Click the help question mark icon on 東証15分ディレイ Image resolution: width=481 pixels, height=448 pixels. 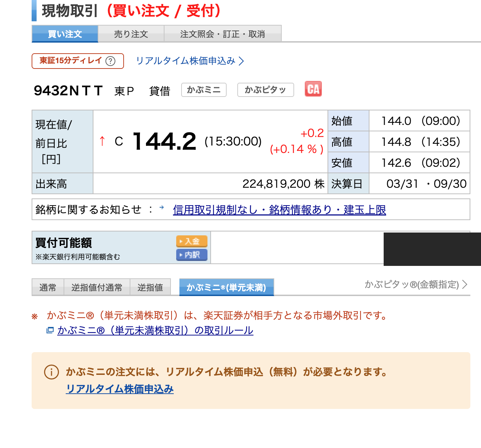(x=110, y=61)
